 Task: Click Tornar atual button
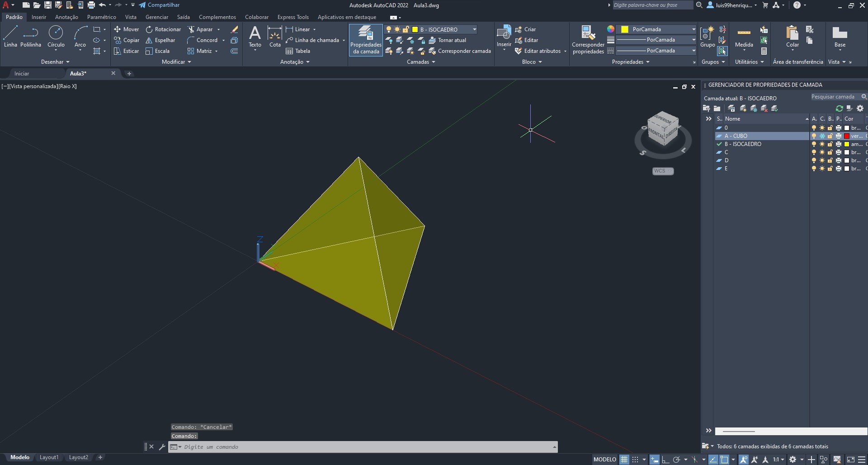[x=447, y=40]
